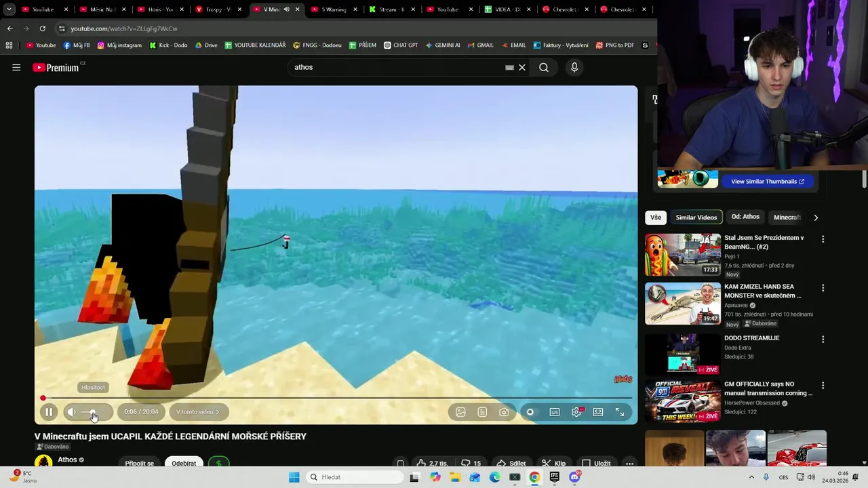Click the Windows taskbar Hledat search box

354,477
